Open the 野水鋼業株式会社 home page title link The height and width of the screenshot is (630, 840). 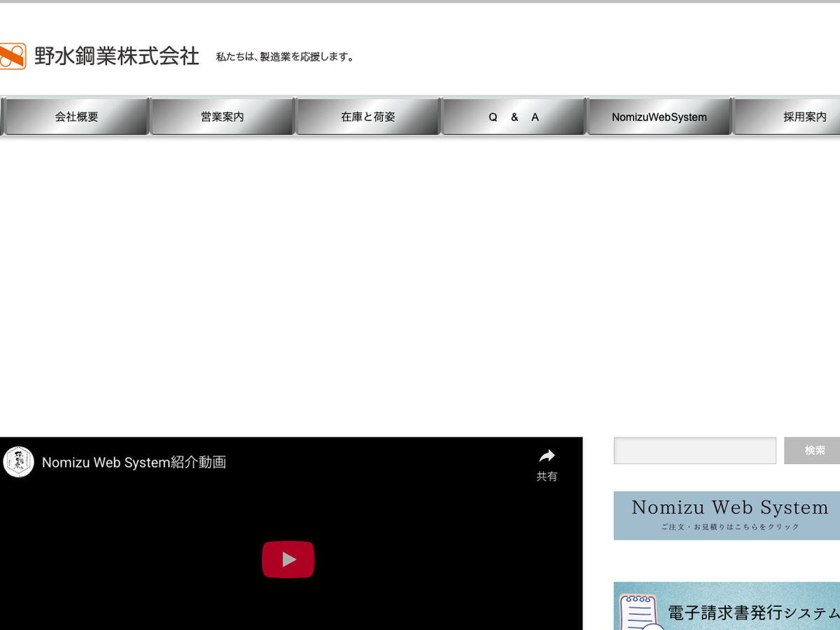(x=117, y=56)
